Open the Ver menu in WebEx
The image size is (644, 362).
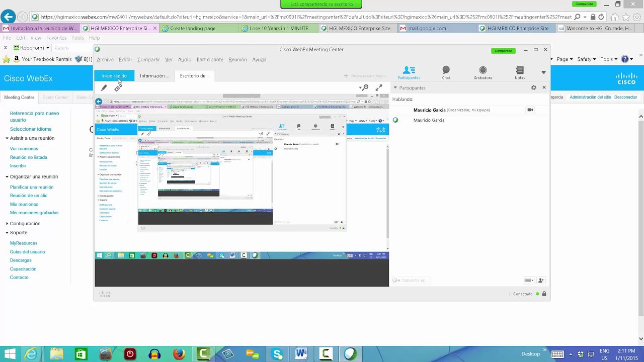point(169,59)
